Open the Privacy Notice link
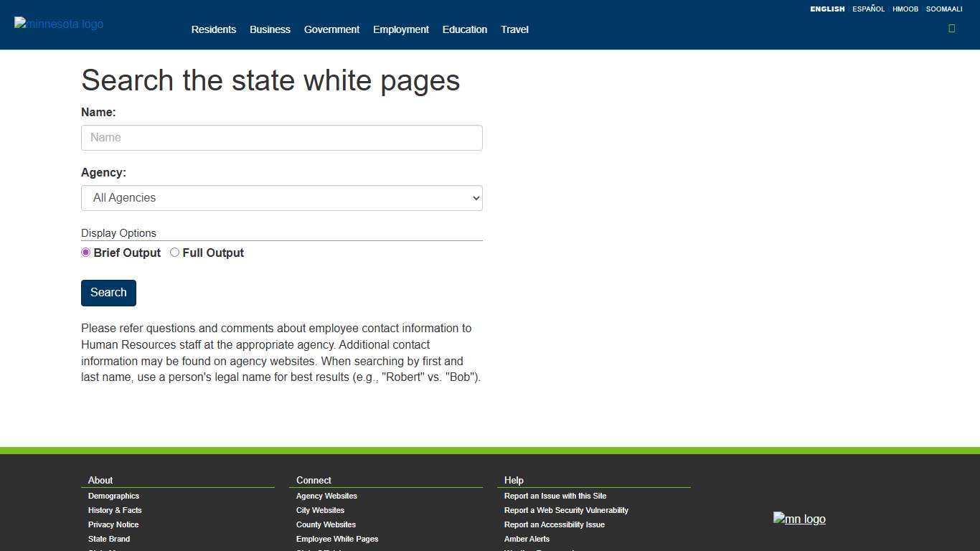This screenshot has height=551, width=980. 113,524
